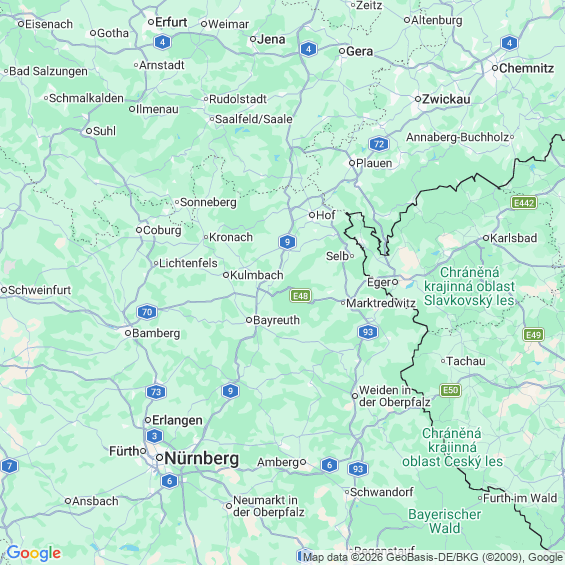Select the Karlsbad city marker

tap(486, 238)
